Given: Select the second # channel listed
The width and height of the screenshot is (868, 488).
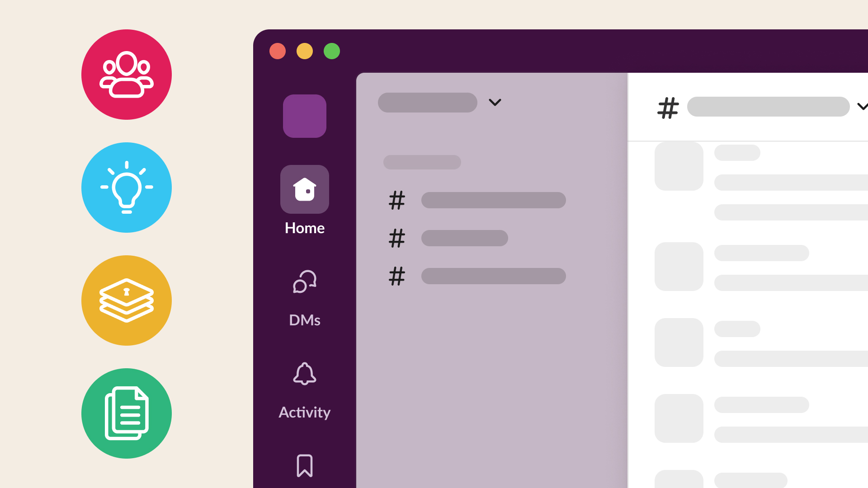Looking at the screenshot, I should tap(465, 238).
